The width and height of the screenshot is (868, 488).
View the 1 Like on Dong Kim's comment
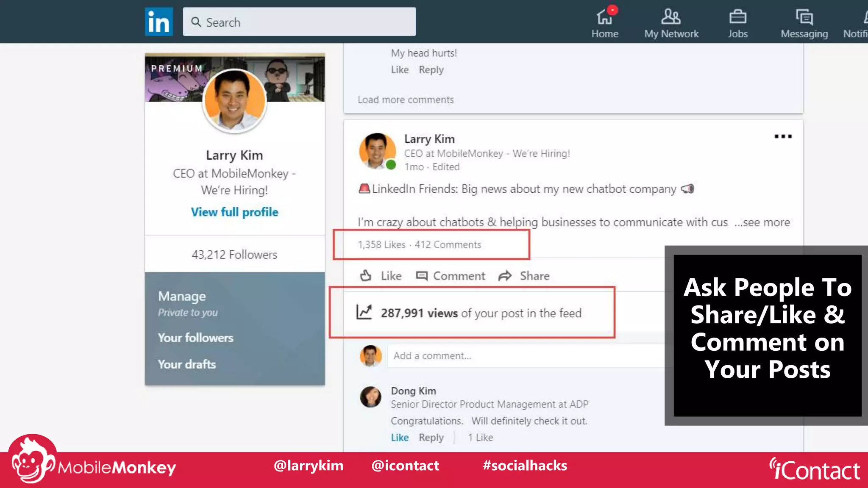pos(481,438)
